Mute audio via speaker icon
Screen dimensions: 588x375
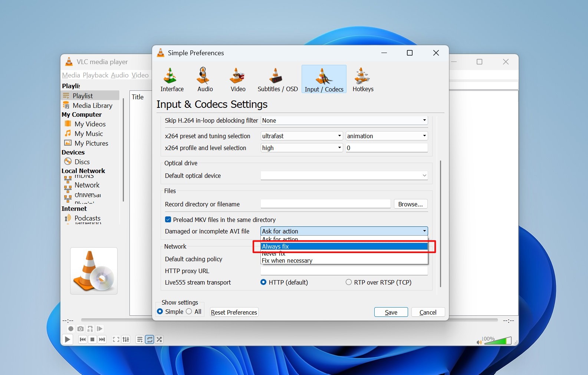[x=479, y=342]
